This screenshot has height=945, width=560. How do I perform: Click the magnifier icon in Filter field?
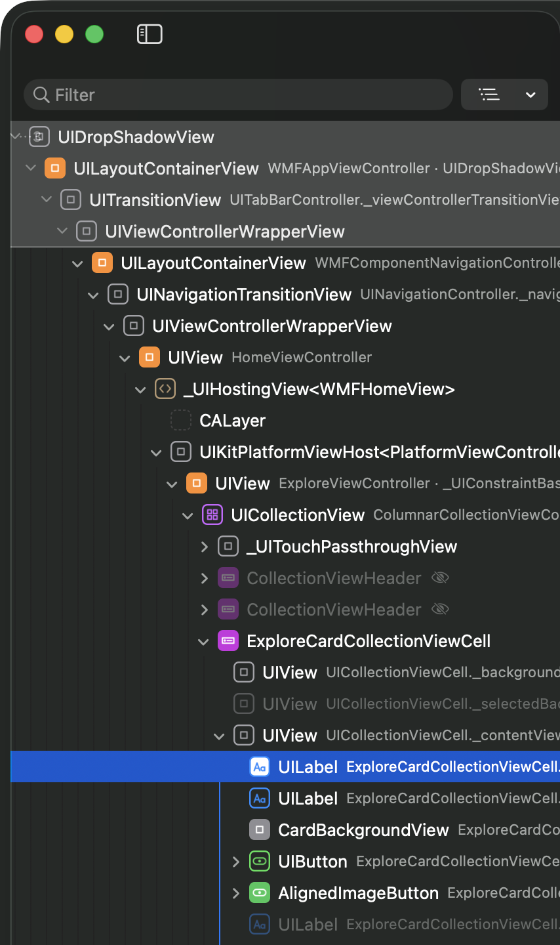(x=41, y=95)
